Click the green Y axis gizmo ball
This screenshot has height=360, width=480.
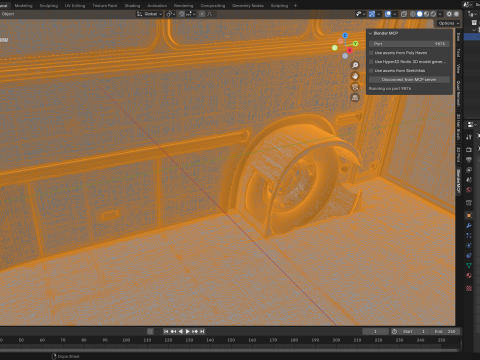(355, 44)
